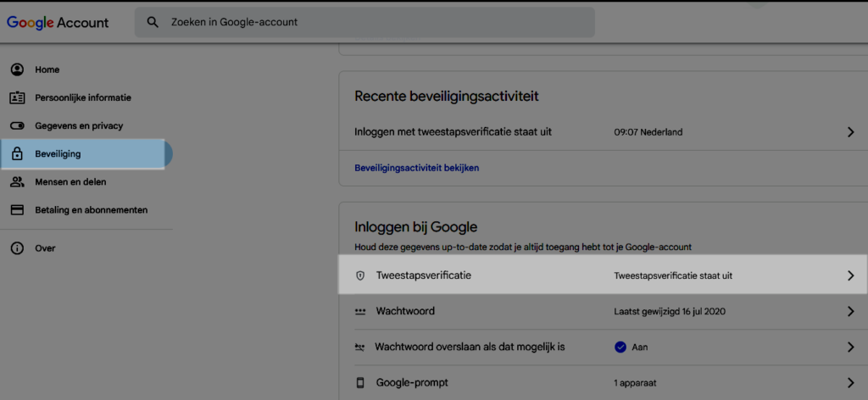Click the text Tweestapsverificatie staat uit
This screenshot has height=400, width=868.
tap(673, 275)
